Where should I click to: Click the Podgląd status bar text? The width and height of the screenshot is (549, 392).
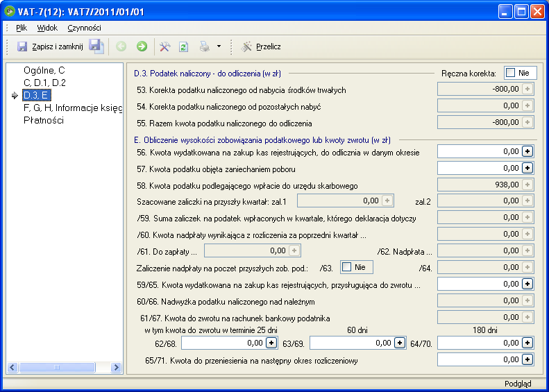pyautogui.click(x=518, y=384)
